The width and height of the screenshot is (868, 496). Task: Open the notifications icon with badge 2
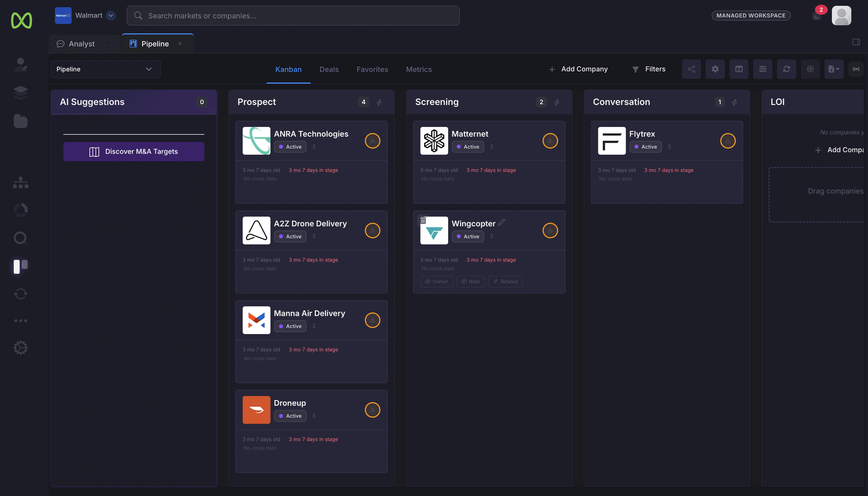817,16
